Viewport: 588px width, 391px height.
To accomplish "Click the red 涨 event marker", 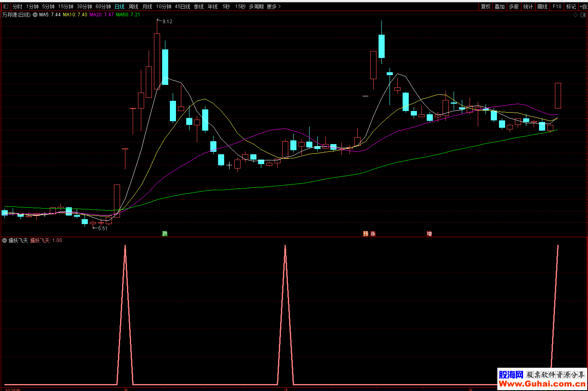I will (x=373, y=233).
